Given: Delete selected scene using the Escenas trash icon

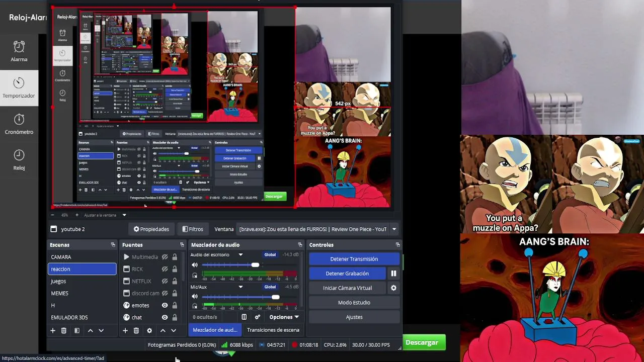Looking at the screenshot, I should click(64, 330).
